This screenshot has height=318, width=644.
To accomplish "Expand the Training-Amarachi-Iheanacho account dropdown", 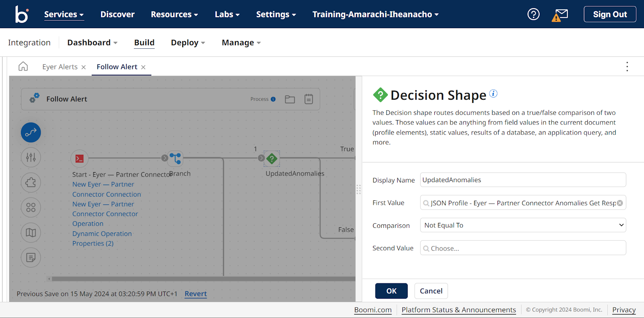I will pos(376,15).
